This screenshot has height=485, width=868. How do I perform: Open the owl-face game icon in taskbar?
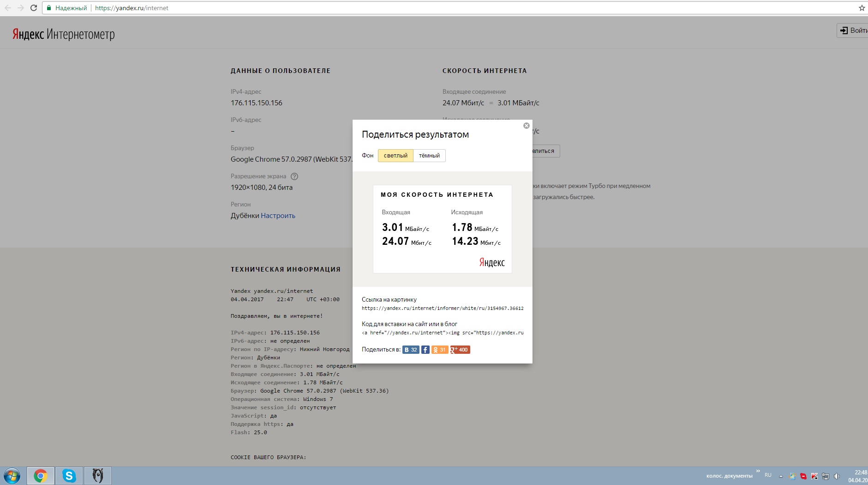tap(98, 476)
